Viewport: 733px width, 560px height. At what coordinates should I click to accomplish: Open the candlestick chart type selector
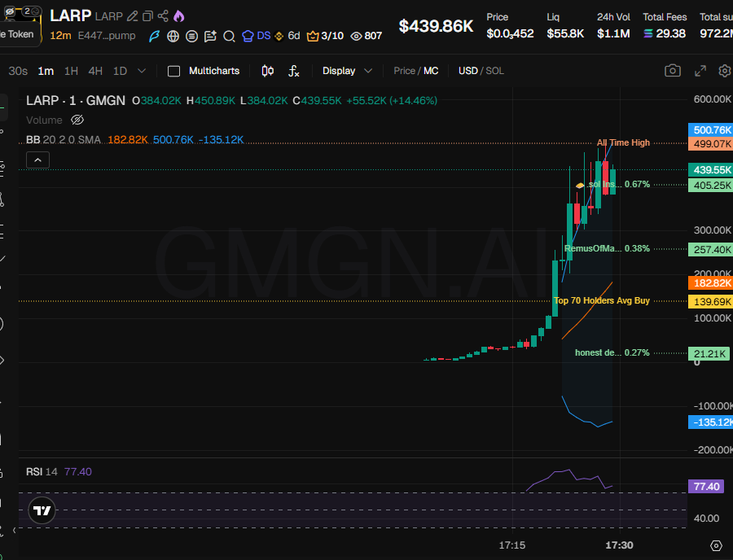(x=267, y=71)
